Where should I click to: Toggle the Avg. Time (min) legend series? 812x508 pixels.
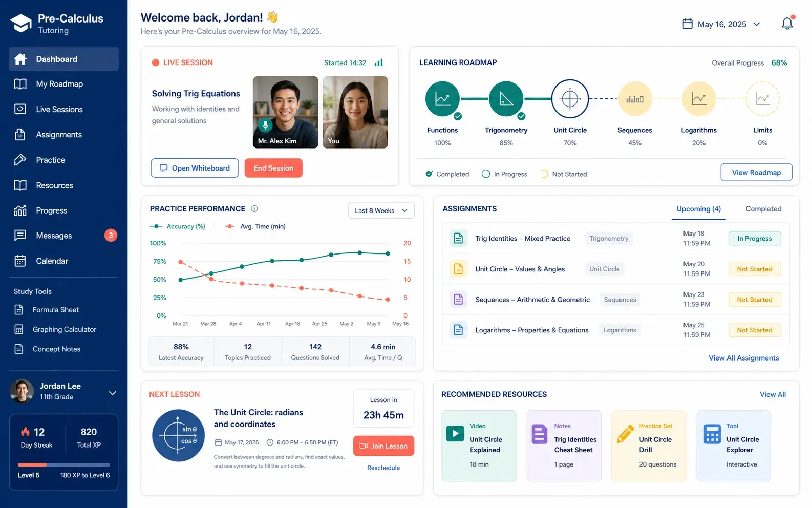255,226
